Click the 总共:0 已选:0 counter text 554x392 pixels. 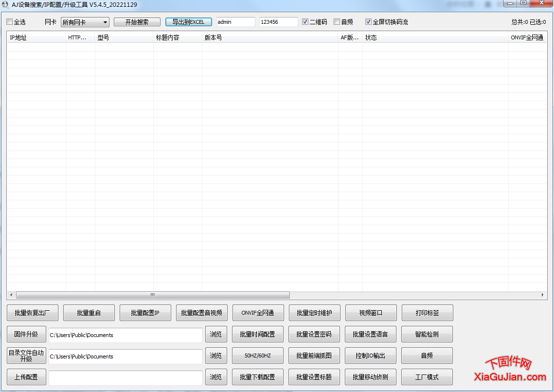click(529, 22)
